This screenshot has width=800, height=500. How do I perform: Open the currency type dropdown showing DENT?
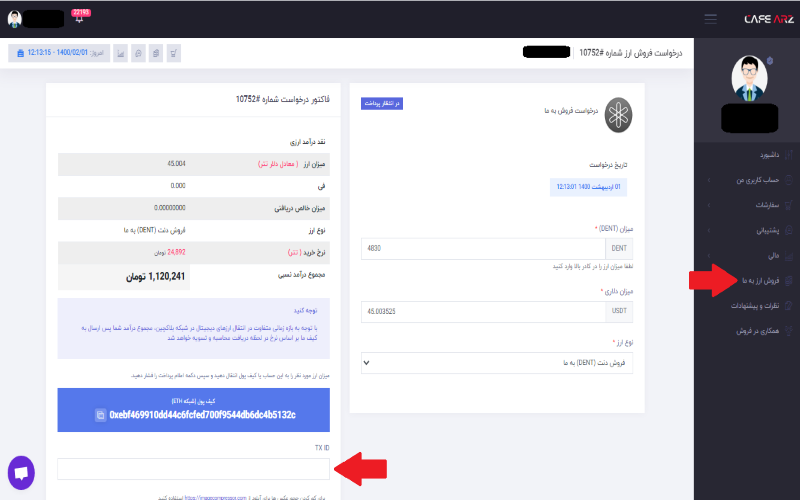(497, 363)
